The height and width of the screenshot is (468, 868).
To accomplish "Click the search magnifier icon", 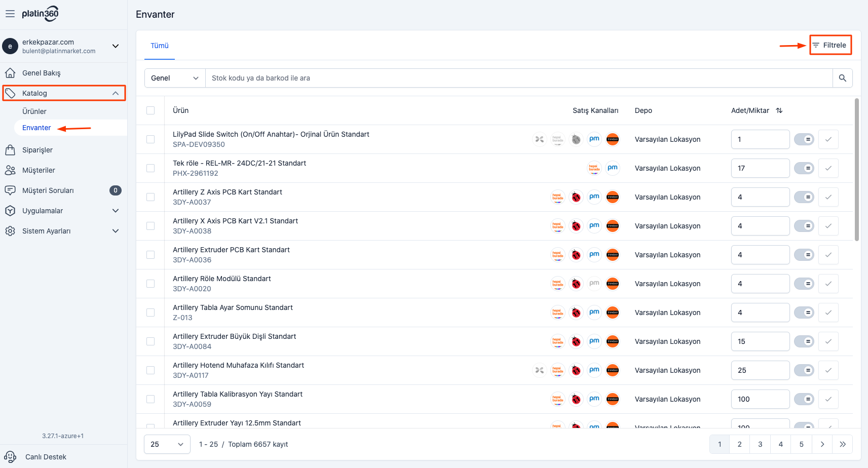I will [843, 78].
